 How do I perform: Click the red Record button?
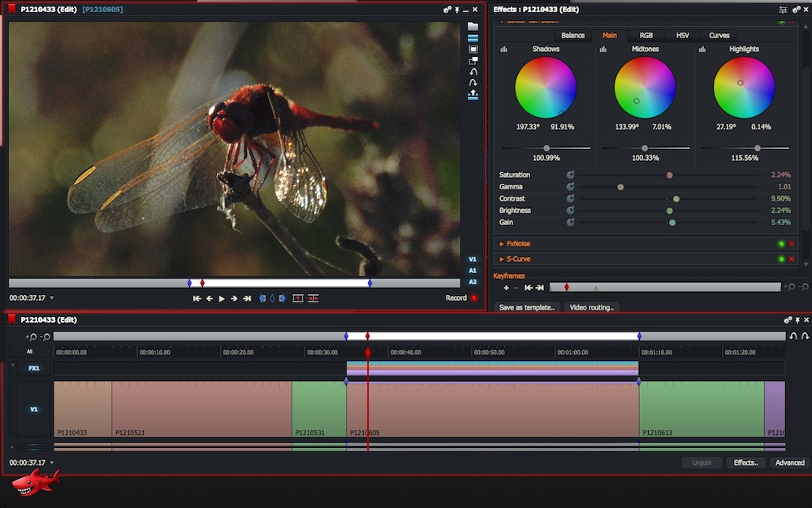point(474,298)
